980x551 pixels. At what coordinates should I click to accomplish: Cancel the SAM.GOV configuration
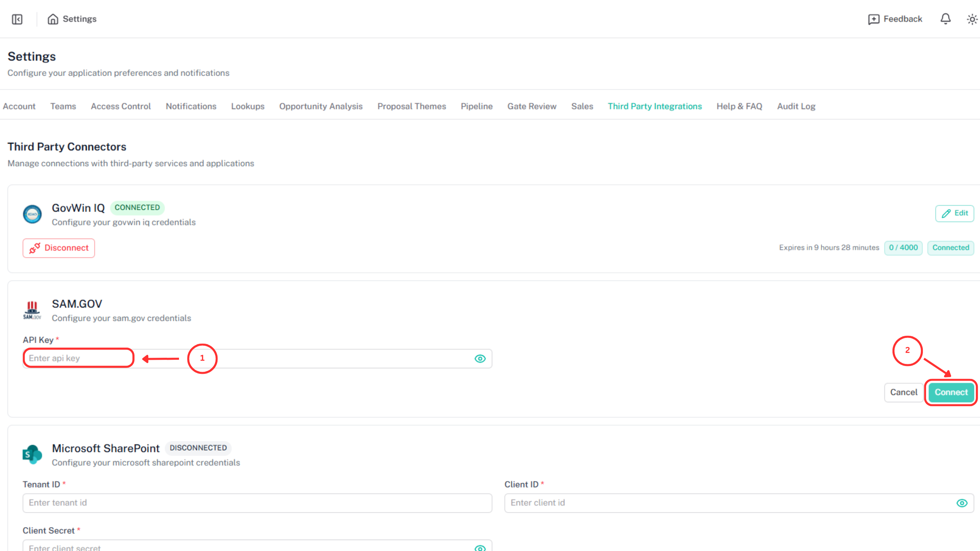pos(904,393)
